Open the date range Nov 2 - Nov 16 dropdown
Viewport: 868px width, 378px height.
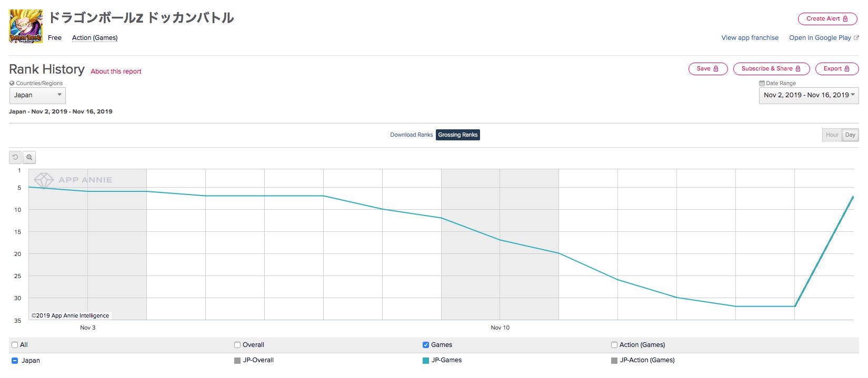pos(809,95)
